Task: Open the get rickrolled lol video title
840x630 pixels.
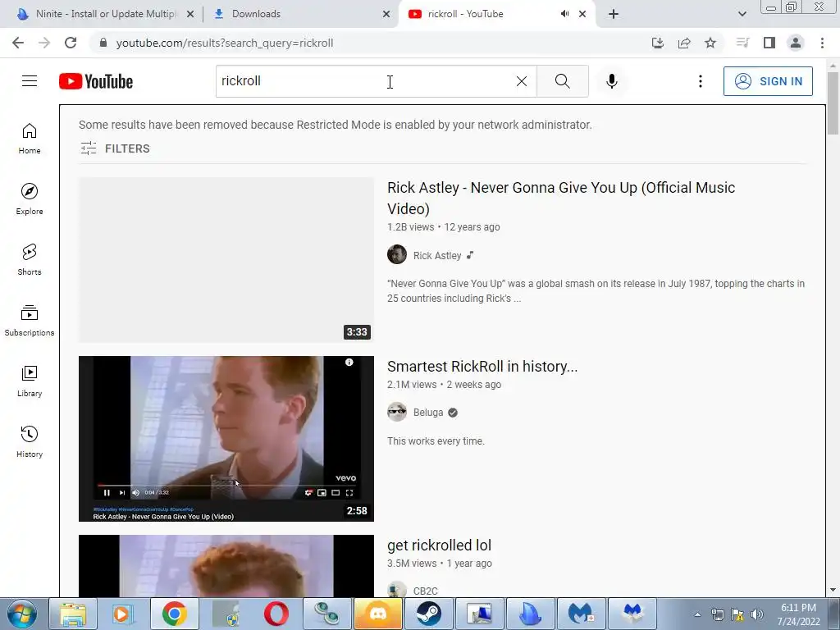Action: click(440, 546)
